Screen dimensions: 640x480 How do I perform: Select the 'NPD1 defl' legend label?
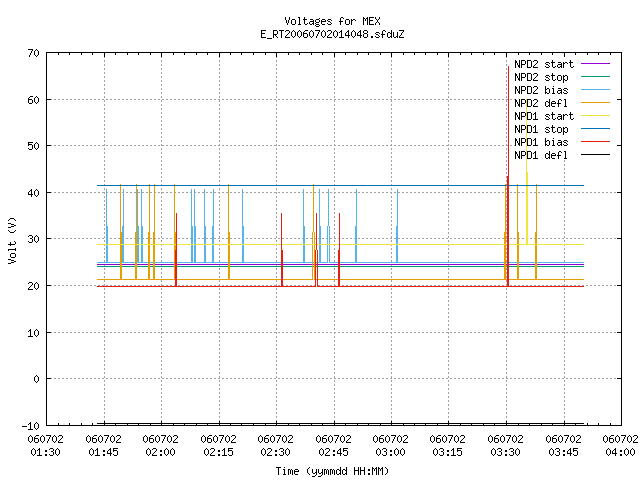541,155
